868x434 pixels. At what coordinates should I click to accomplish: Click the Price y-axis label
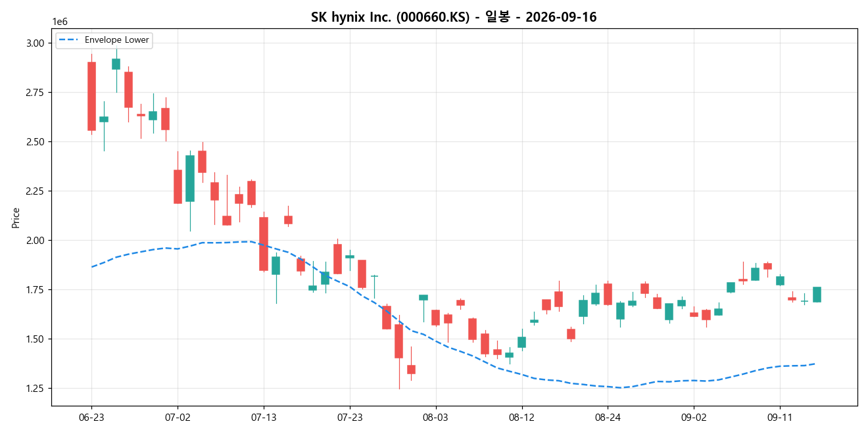(x=16, y=217)
